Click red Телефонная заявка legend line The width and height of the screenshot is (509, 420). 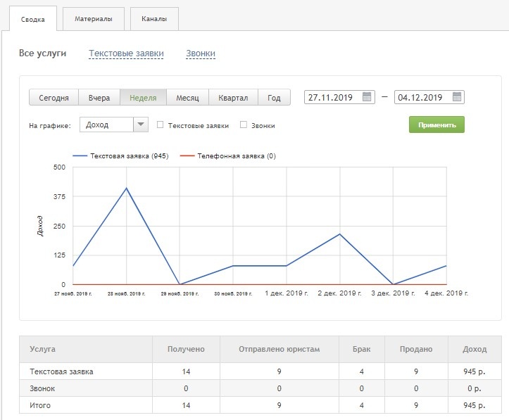187,156
